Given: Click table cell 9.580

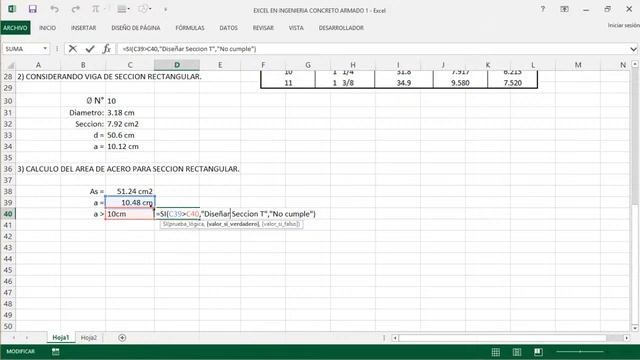Looking at the screenshot, I should click(x=460, y=83).
